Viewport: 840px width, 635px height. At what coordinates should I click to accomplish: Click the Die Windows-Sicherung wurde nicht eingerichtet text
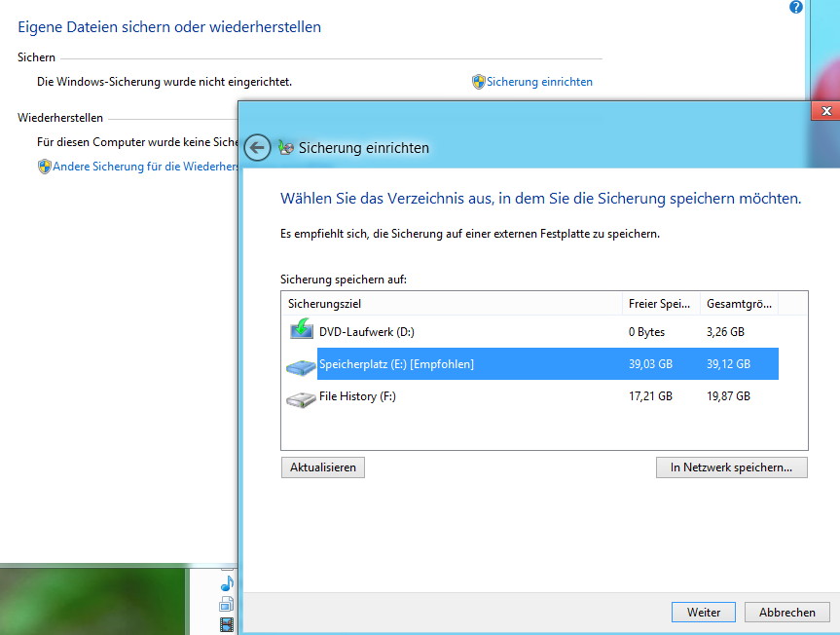coord(164,82)
